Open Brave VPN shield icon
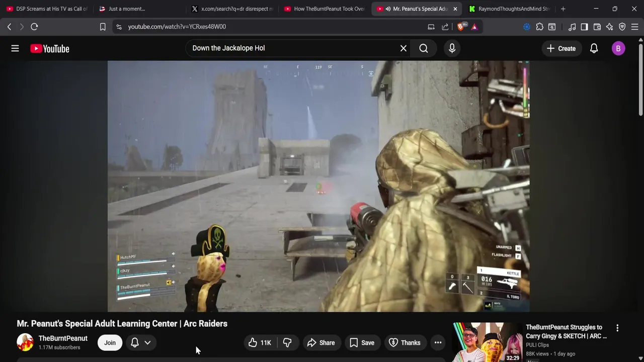This screenshot has width=644, height=362. coord(622,27)
